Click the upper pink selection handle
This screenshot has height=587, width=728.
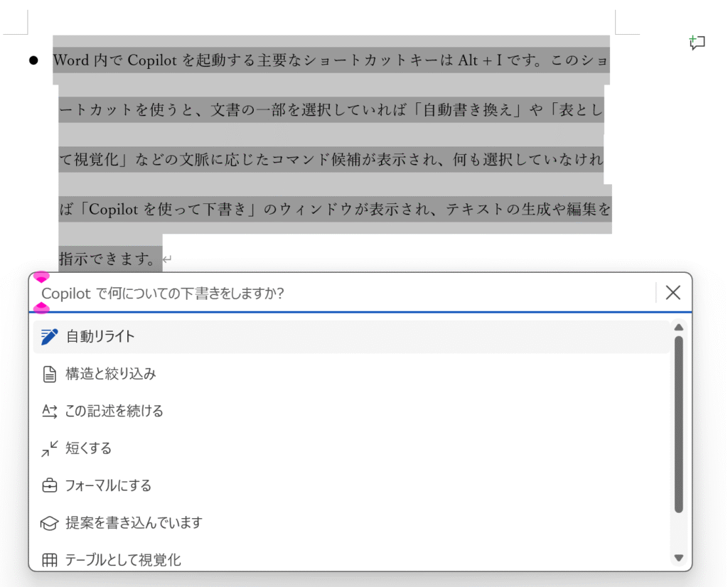(x=42, y=276)
